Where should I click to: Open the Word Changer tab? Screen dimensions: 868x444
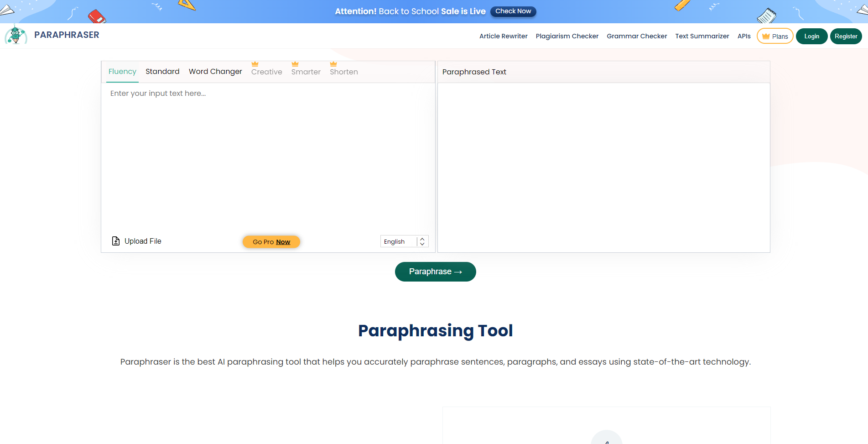[215, 72]
